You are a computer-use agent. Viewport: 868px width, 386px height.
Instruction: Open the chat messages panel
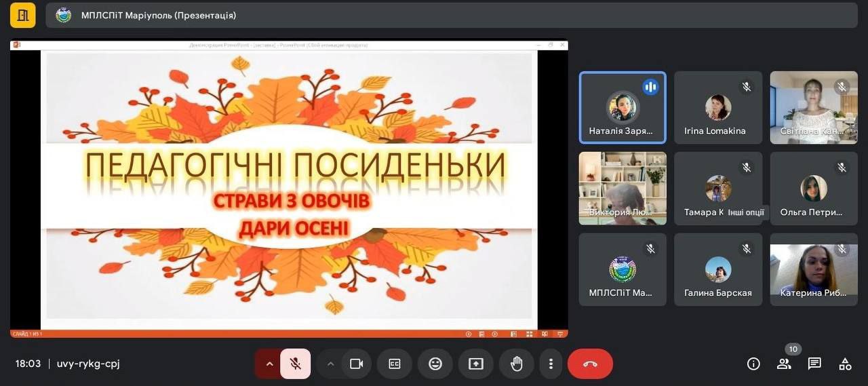(x=814, y=364)
